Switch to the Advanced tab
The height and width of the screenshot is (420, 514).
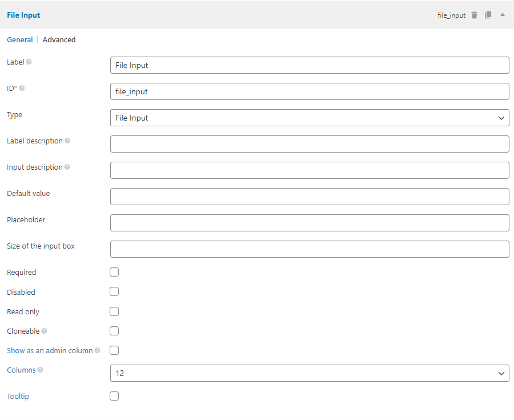59,40
